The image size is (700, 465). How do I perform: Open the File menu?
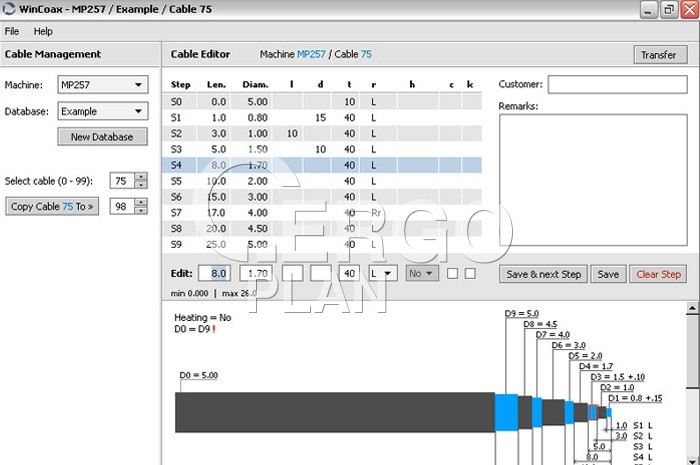[x=12, y=31]
